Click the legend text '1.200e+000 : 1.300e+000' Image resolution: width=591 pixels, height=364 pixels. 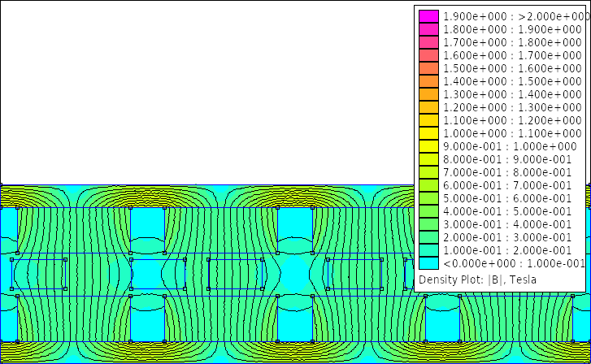512,107
